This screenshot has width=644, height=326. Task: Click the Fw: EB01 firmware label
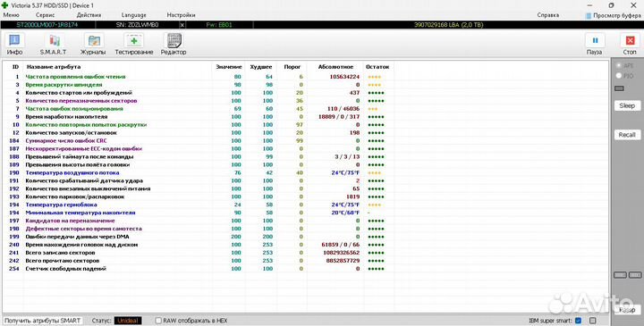click(219, 25)
